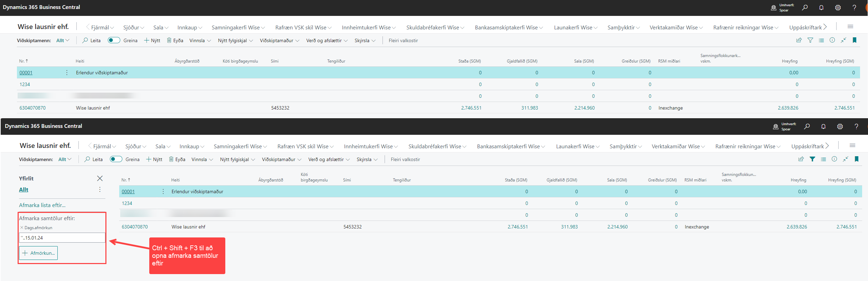
Task: Close the Yfirlit filter pane
Action: [100, 178]
